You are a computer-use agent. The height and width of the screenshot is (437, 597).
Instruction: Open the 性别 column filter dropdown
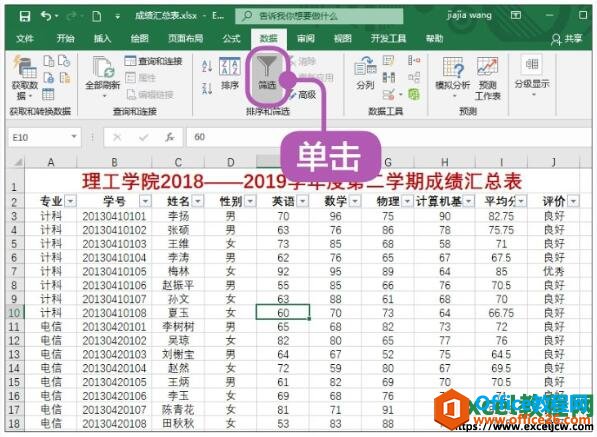click(250, 201)
